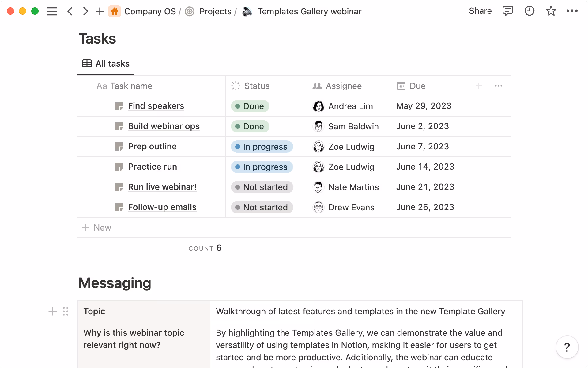Click Zoe Ludwig's avatar on Prep outline
588x368 pixels.
(319, 147)
